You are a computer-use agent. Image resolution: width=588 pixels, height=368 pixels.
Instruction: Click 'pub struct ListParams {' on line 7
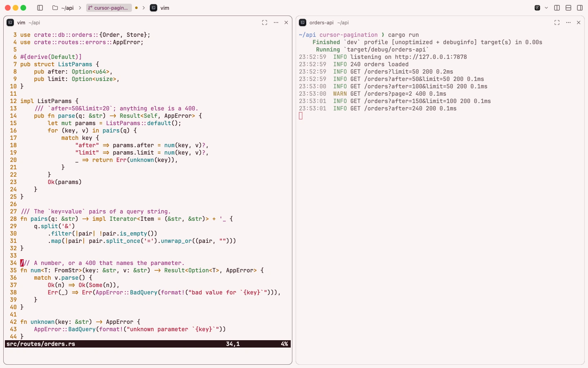60,64
